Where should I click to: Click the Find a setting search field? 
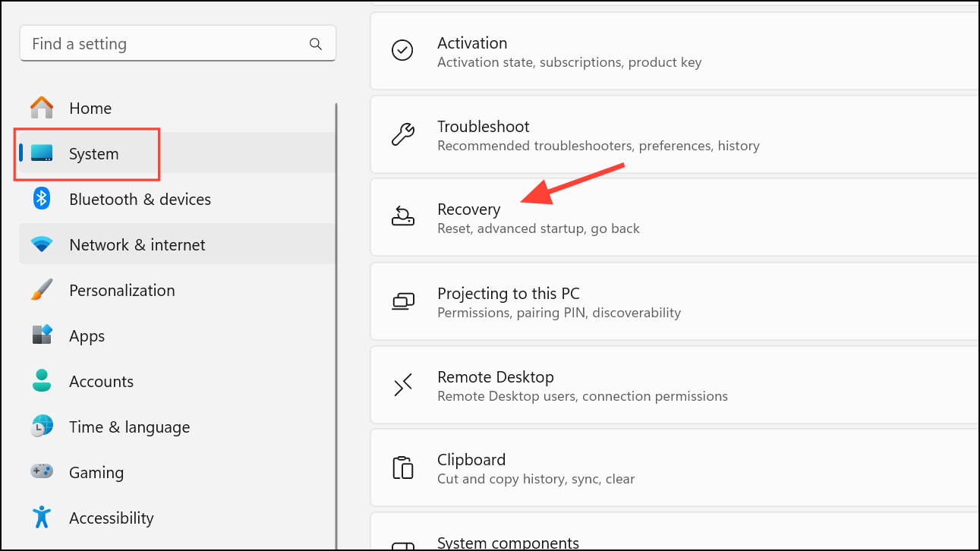click(152, 43)
